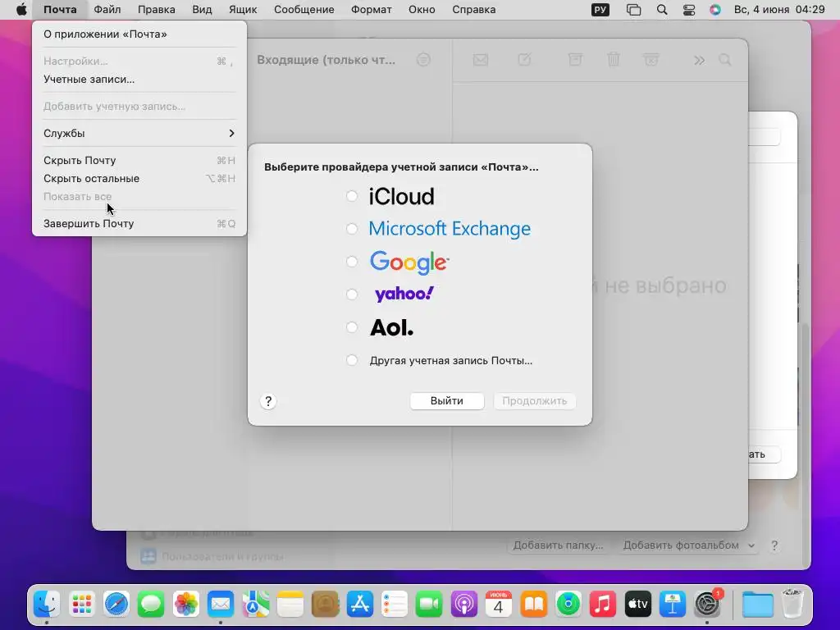Open help with the question mark button
Viewport: 840px width, 630px height.
(x=268, y=401)
